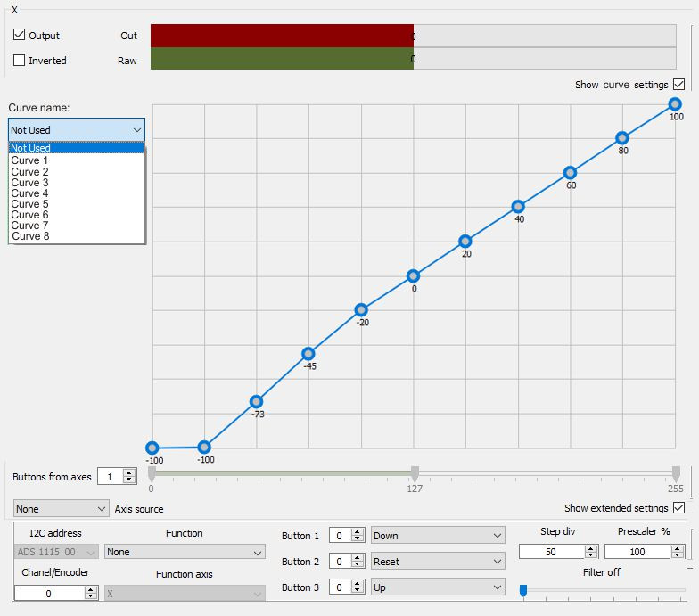Select the curve point labeled 100
Viewport: 699px width, 616px height.
point(675,104)
